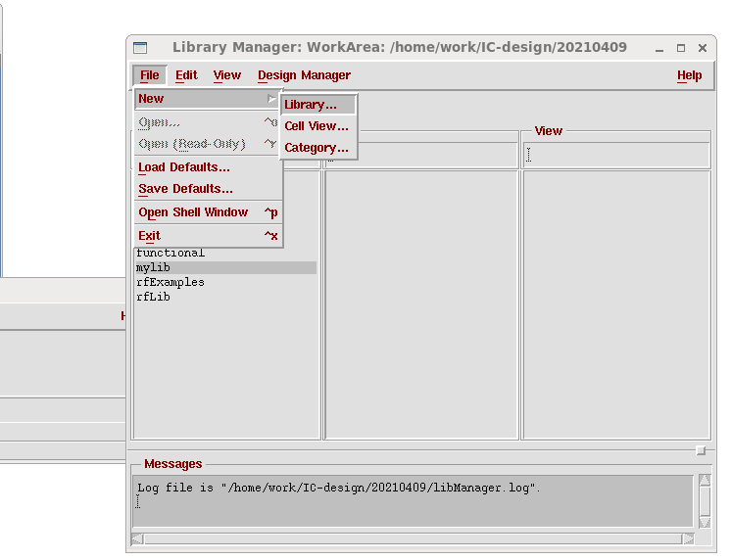The image size is (731, 560).
Task: Select Exit in the File menu
Action: click(x=149, y=236)
